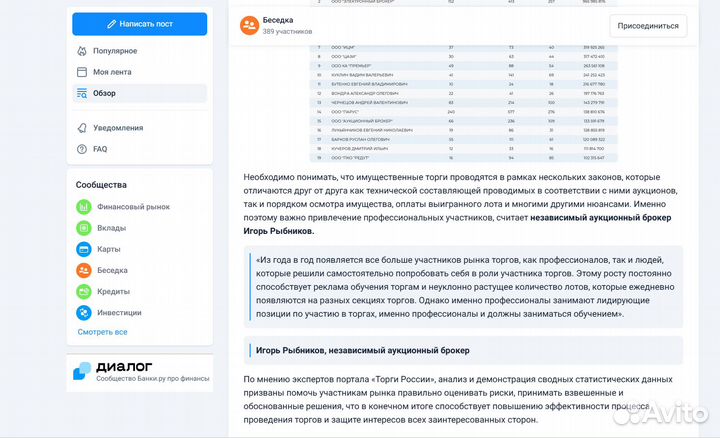Click the Финансовый рынок green chart icon
The height and width of the screenshot is (438, 720).
pyautogui.click(x=84, y=207)
